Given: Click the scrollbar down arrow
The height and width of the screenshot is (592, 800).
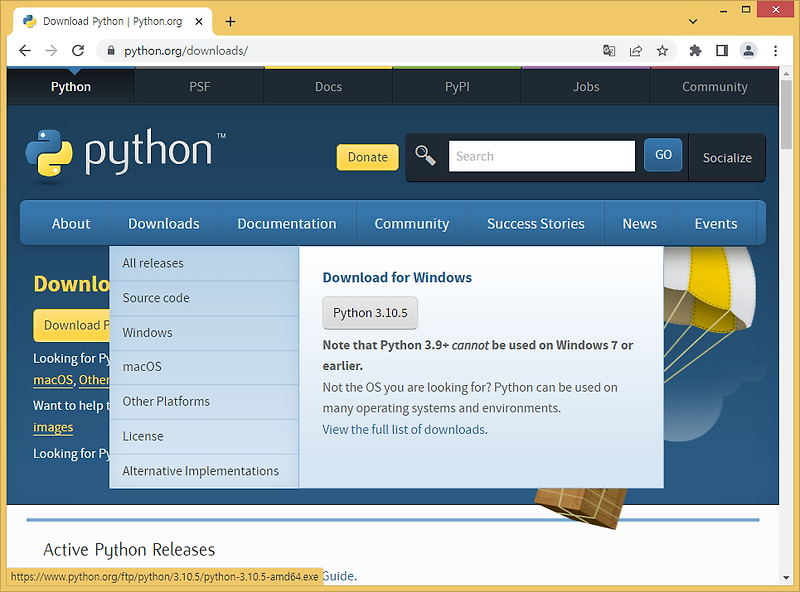Looking at the screenshot, I should (786, 578).
